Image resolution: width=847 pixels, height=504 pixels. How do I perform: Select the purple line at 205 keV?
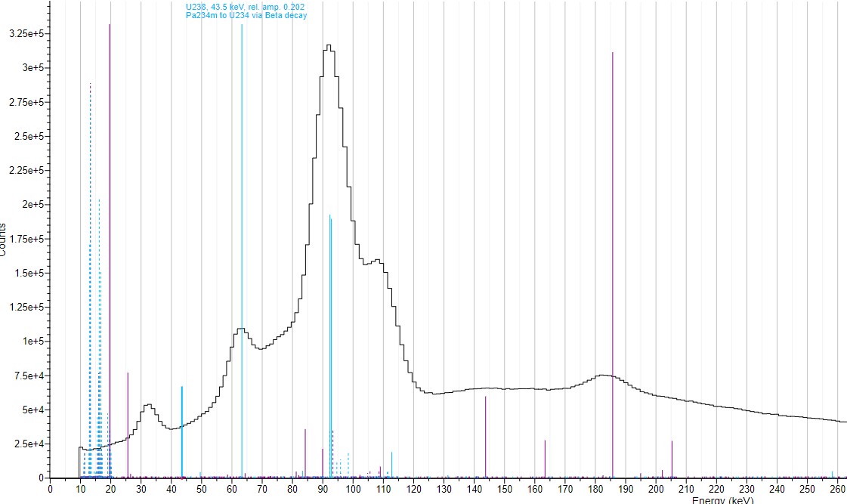(x=672, y=459)
